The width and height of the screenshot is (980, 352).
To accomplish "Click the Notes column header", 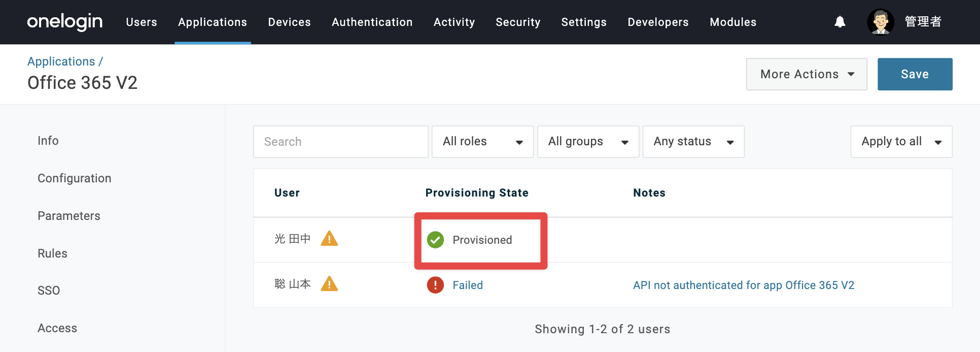I will (x=649, y=193).
